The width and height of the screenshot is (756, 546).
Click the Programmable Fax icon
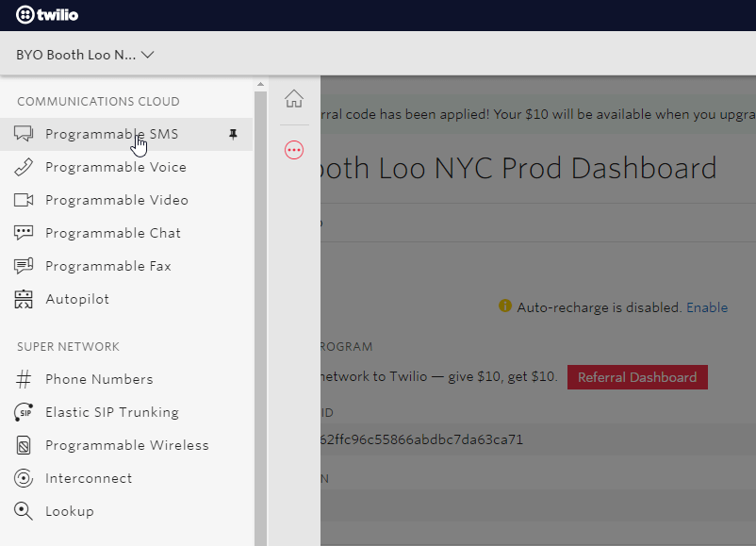pos(24,266)
